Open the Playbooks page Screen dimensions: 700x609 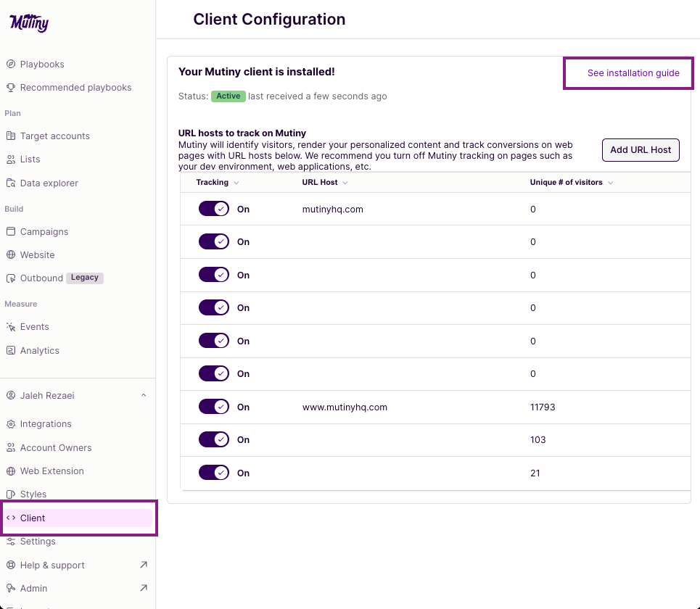click(42, 64)
